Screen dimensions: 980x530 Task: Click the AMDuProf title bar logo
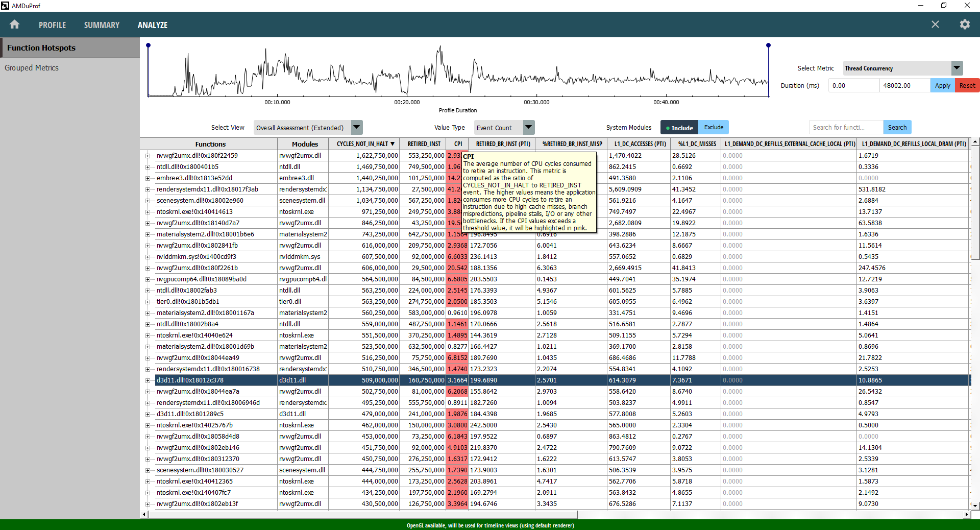coord(6,6)
